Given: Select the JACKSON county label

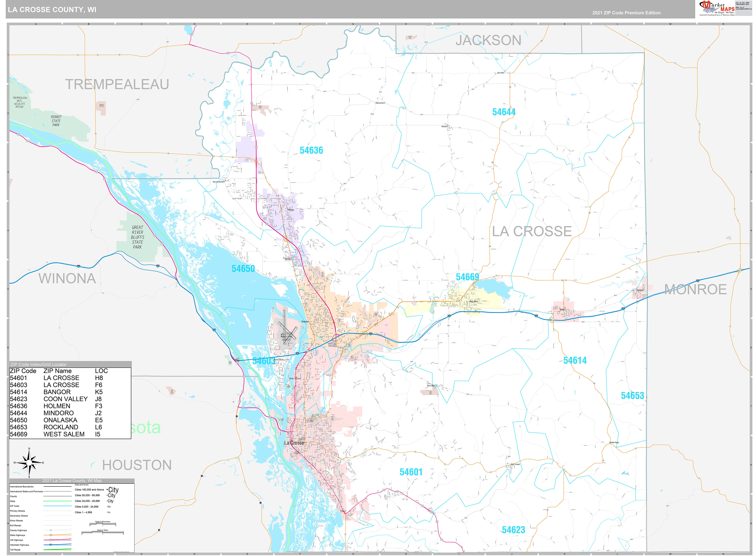Looking at the screenshot, I should point(488,40).
